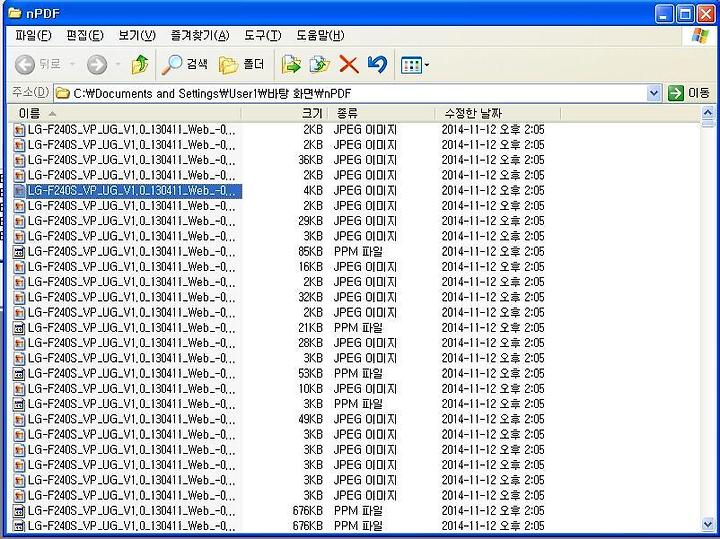Select the file name in the 10KB row
The width and height of the screenshot is (720, 539).
click(131, 389)
